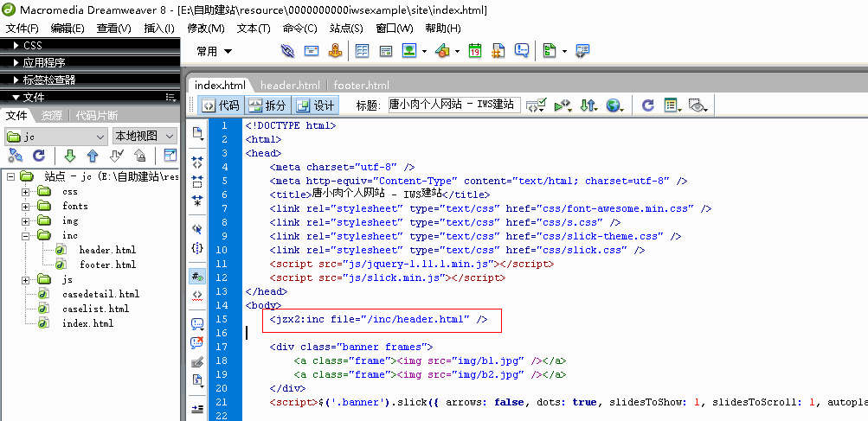Viewport: 868px width, 421px height.
Task: Insert the Date using calendar icon
Action: (x=475, y=51)
